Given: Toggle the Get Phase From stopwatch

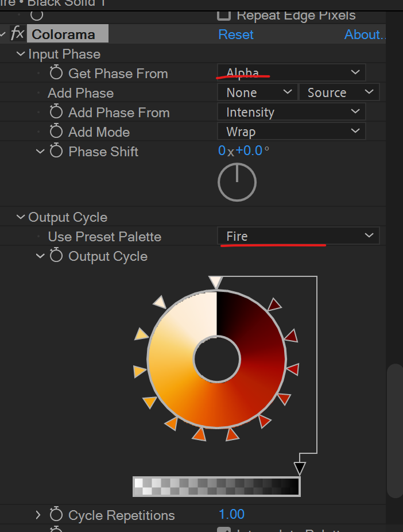Looking at the screenshot, I should (x=56, y=74).
